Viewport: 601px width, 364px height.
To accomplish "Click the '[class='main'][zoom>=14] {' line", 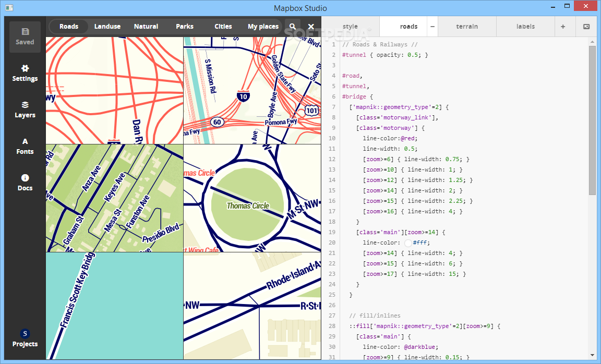I will (401, 232).
